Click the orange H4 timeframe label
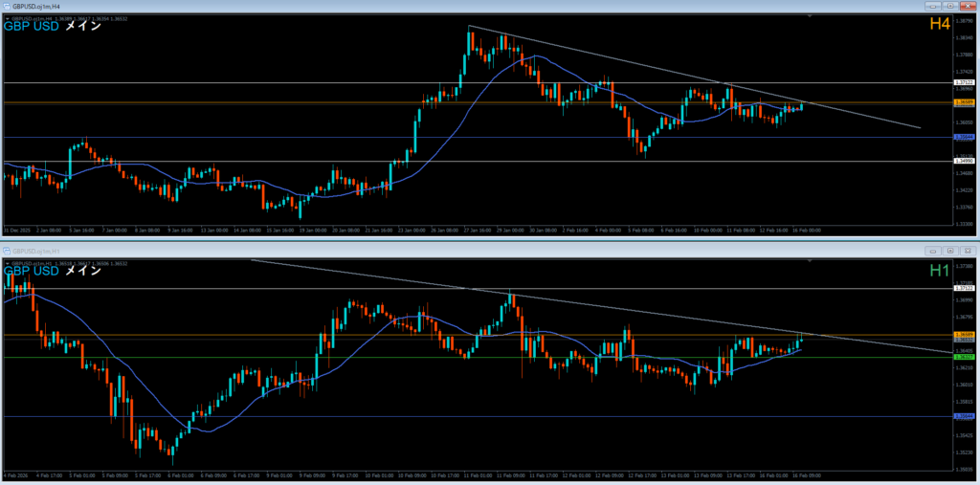Viewport: 980px width, 485px height. (940, 25)
